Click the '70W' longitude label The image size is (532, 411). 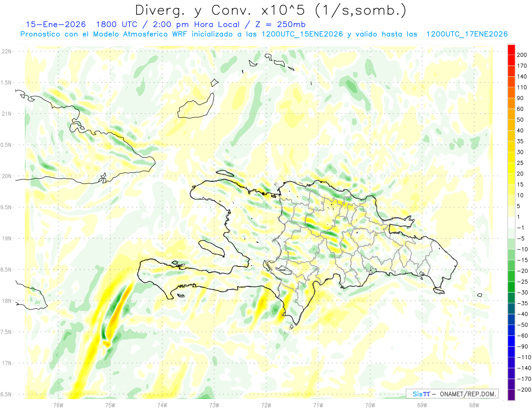[370, 405]
